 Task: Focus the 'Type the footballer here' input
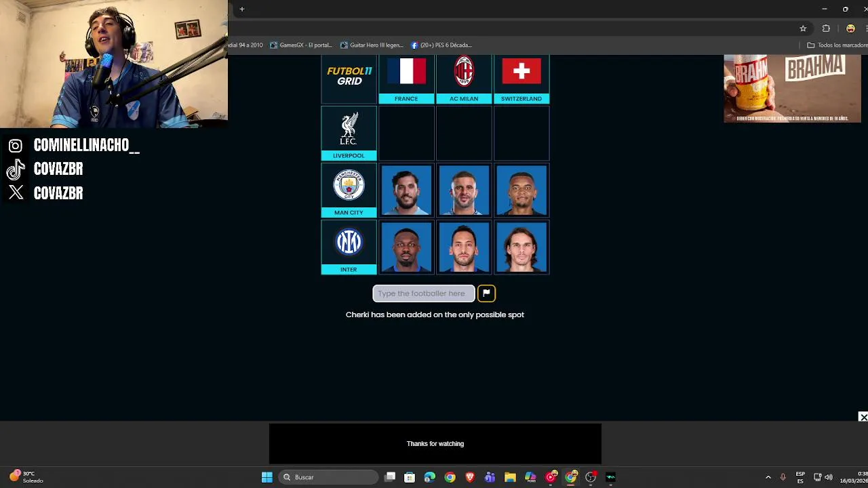point(424,293)
